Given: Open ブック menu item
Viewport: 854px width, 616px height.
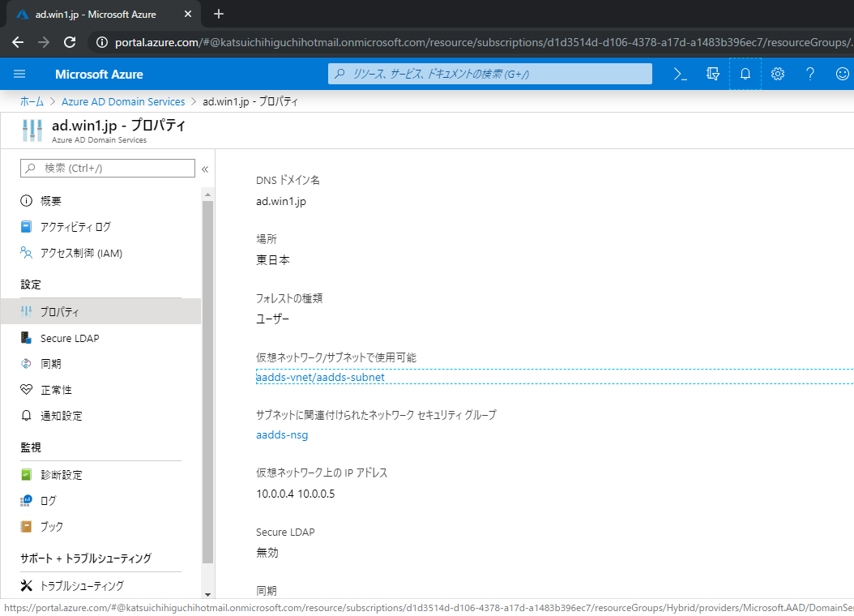Looking at the screenshot, I should [x=101, y=526].
